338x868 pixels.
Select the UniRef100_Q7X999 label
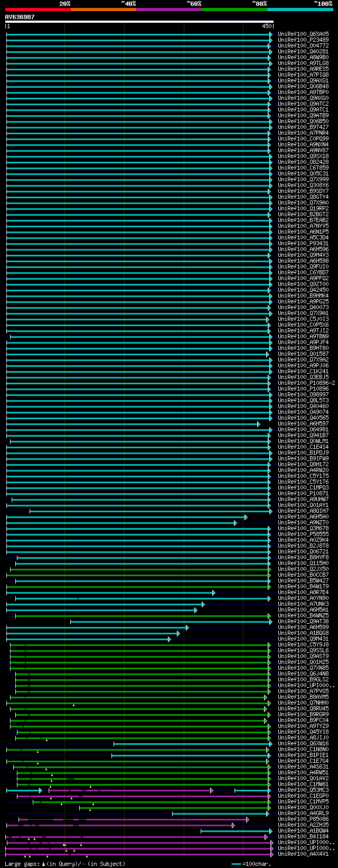[x=303, y=179]
